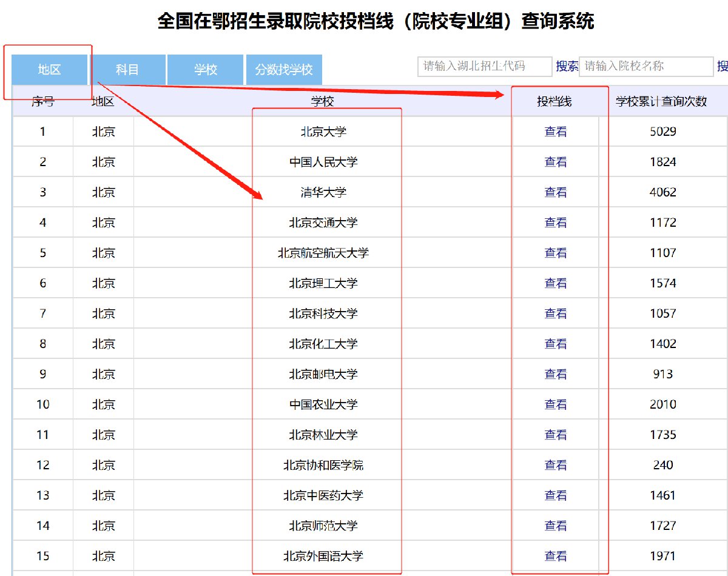Viewport: 728px width, 576px height.
Task: Click 查看 for 中国农业大学
Action: click(x=555, y=404)
